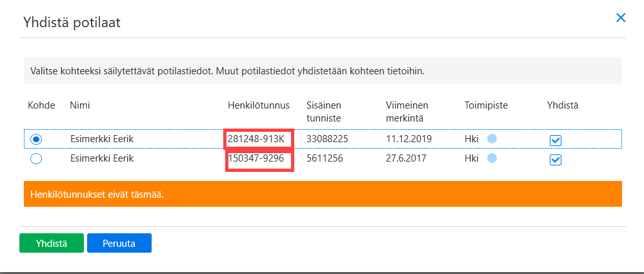Click the green Yhdistä button
The width and height of the screenshot is (644, 274).
click(52, 243)
